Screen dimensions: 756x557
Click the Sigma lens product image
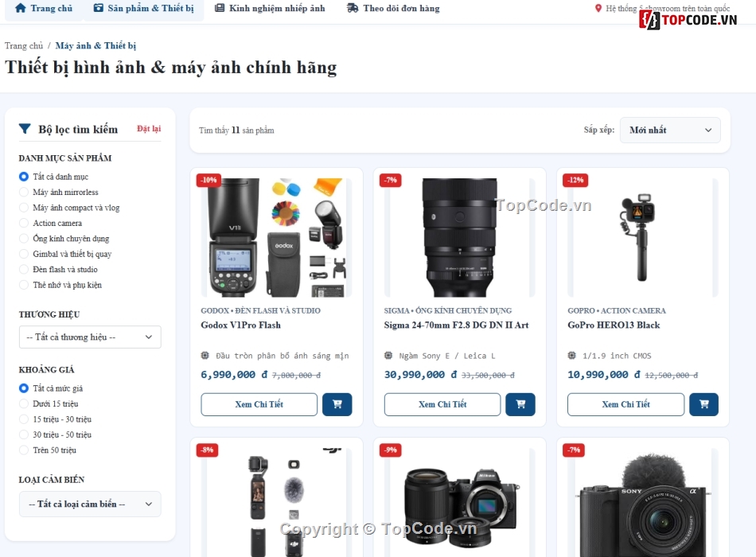point(459,237)
